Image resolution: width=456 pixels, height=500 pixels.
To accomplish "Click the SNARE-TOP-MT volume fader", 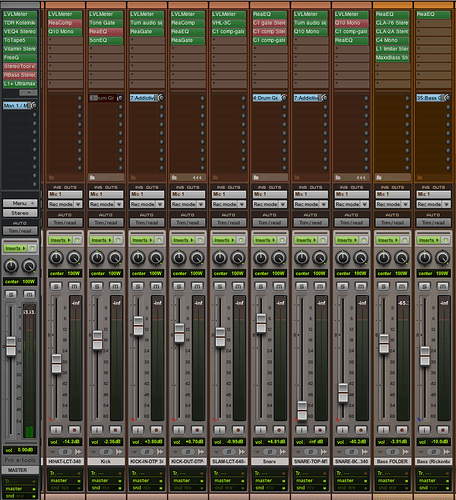I will (x=302, y=410).
